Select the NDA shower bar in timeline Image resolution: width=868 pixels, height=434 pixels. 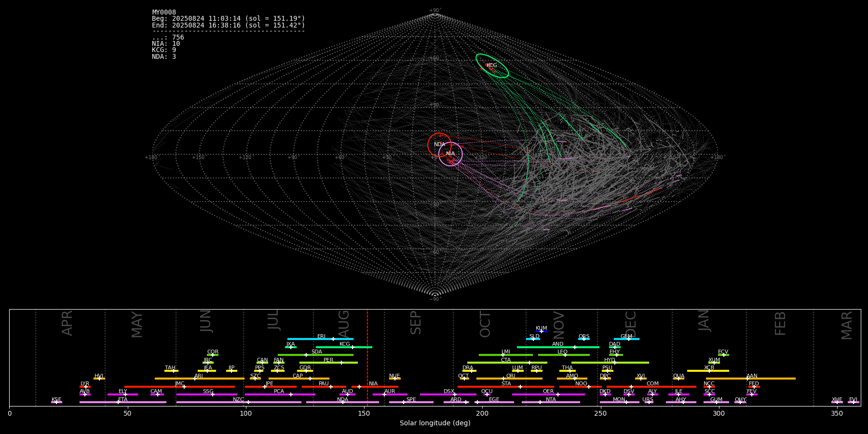click(x=342, y=402)
